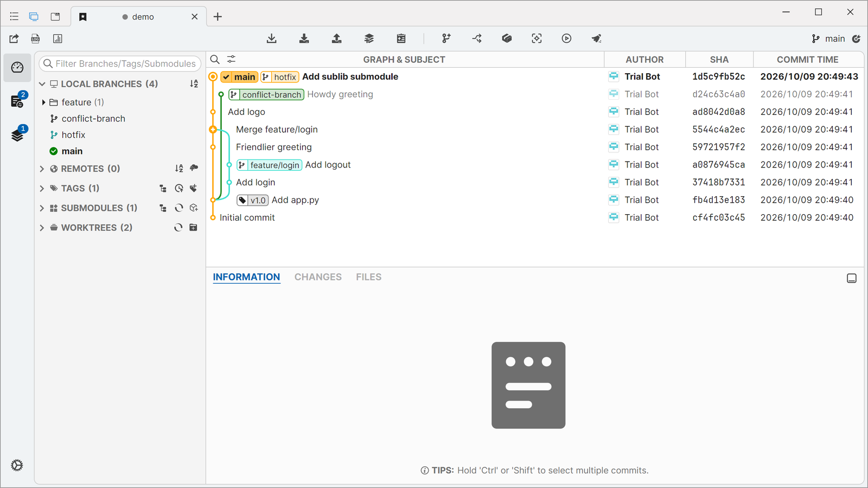This screenshot has height=488, width=868.
Task: Select the hotfix branch in sidebar
Action: pyautogui.click(x=73, y=135)
